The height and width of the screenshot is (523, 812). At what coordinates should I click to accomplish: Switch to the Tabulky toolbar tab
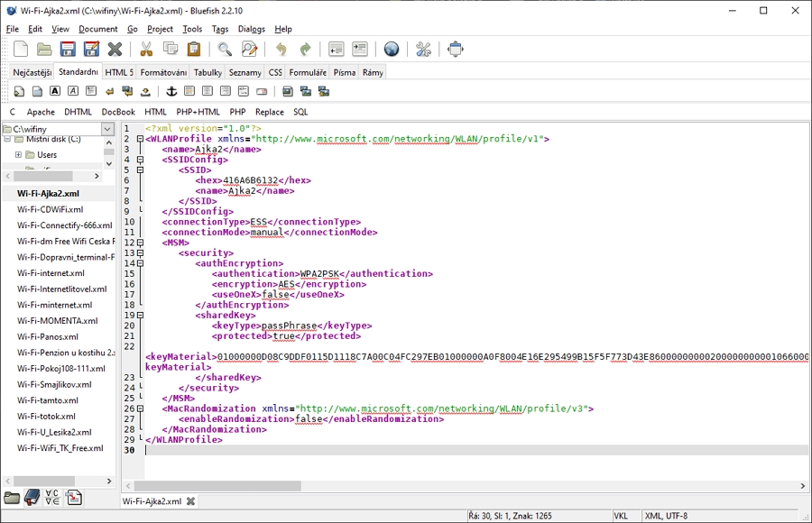point(208,72)
